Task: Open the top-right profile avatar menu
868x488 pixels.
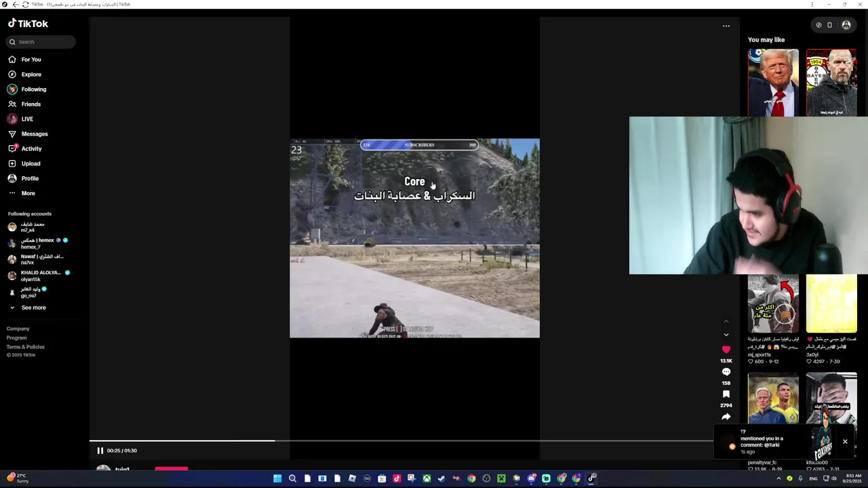Action: click(846, 25)
